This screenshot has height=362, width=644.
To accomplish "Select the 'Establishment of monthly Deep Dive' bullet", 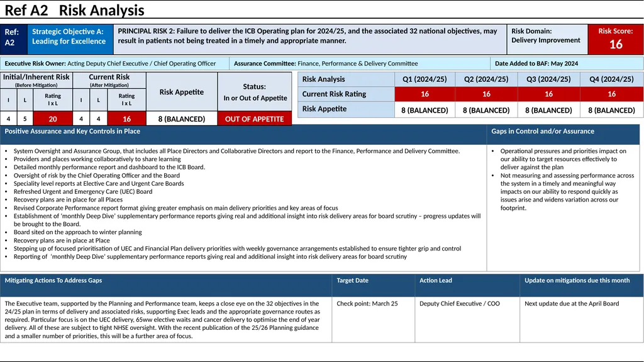I will 247,220.
